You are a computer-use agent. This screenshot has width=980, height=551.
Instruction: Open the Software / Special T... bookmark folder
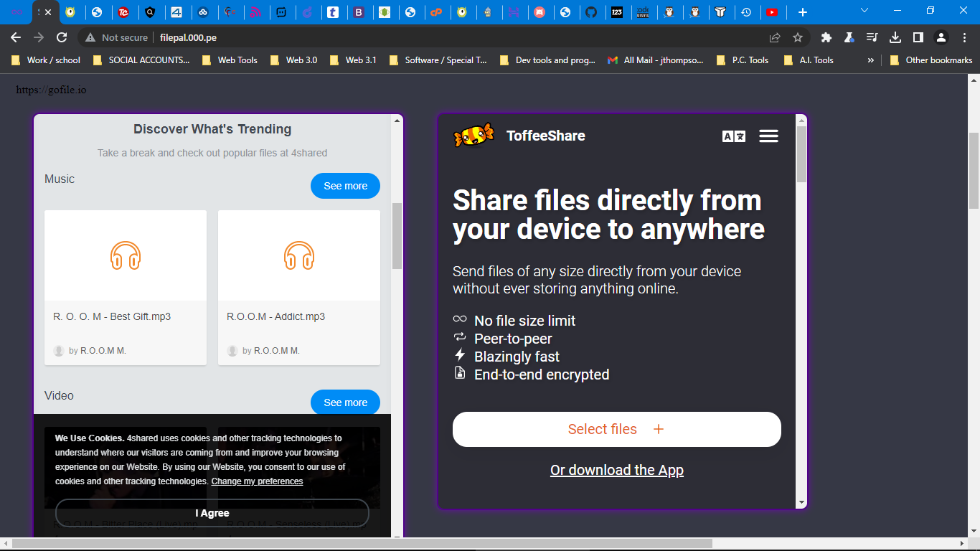[x=438, y=60]
